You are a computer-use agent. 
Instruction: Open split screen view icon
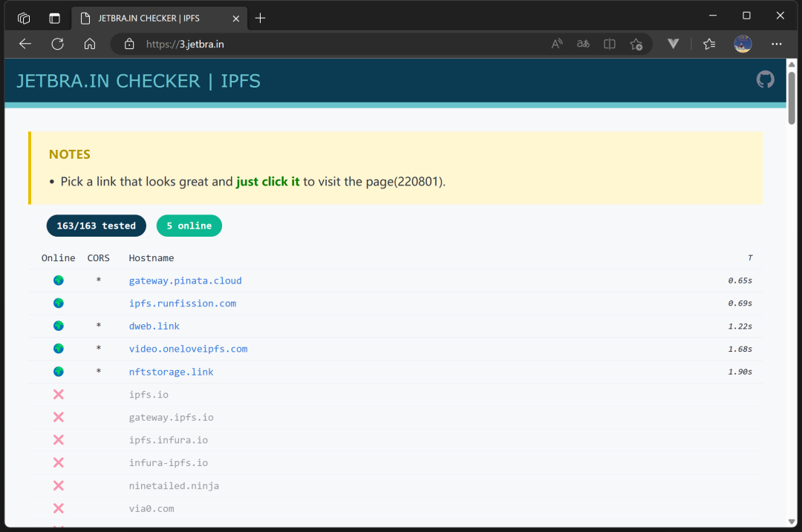tap(609, 44)
